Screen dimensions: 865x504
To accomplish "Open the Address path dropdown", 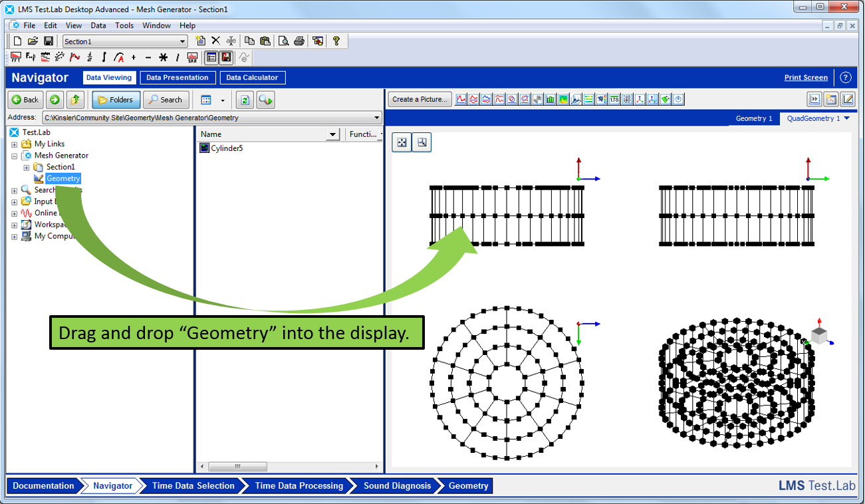I will click(377, 118).
